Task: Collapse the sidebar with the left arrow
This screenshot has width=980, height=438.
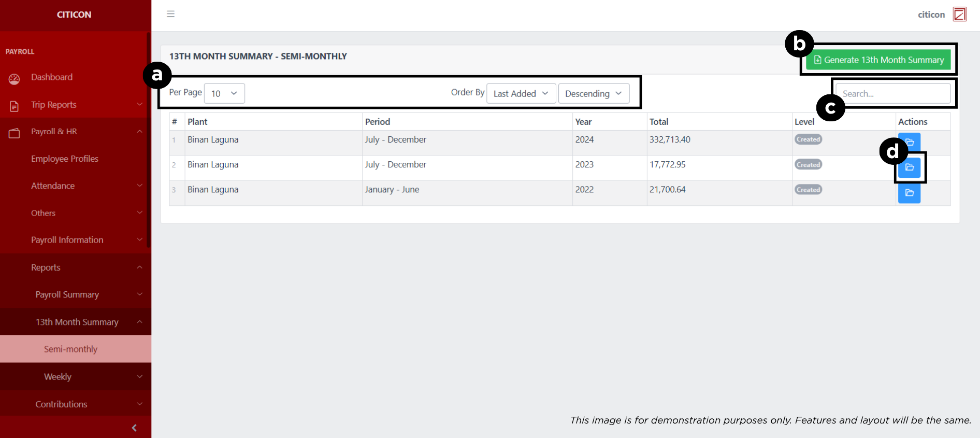Action: pos(134,428)
